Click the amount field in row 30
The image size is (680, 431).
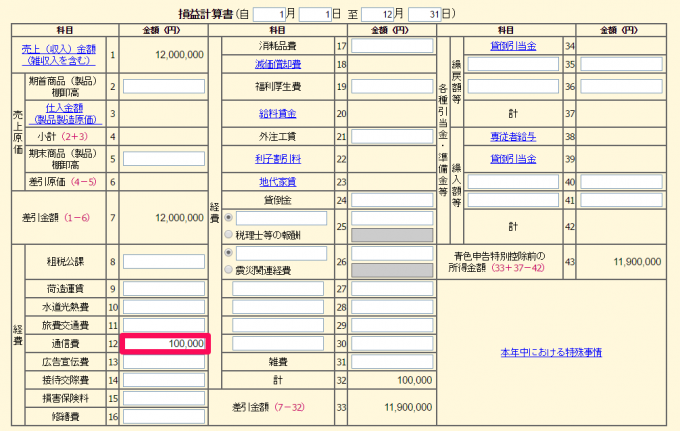tap(392, 343)
